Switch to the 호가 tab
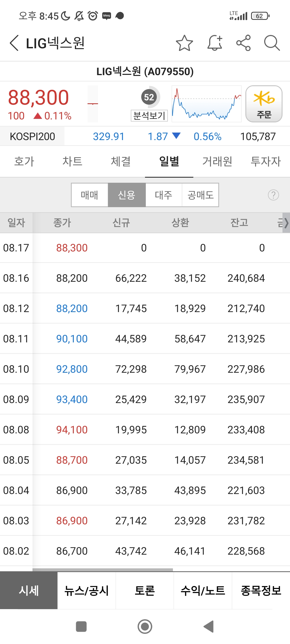 (24, 162)
